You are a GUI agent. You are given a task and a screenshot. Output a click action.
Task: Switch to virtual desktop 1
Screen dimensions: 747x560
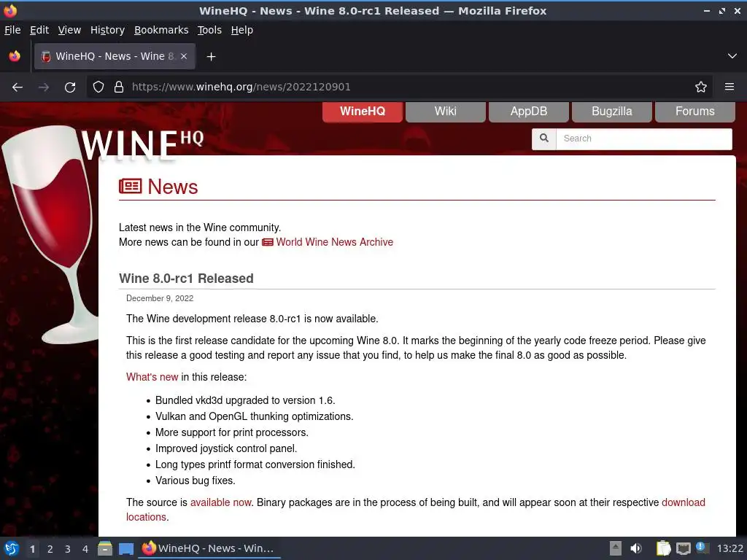pyautogui.click(x=32, y=549)
